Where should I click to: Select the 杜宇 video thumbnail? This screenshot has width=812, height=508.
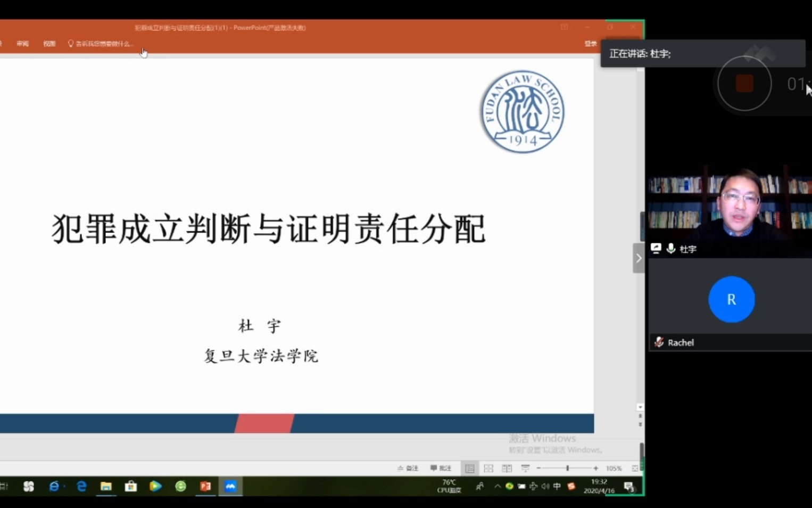[730, 212]
